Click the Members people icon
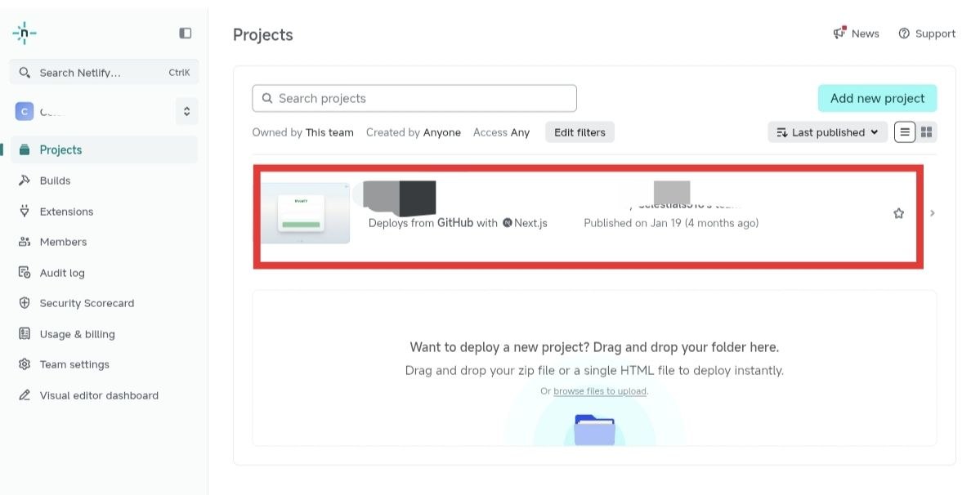Image resolution: width=980 pixels, height=495 pixels. click(x=25, y=242)
